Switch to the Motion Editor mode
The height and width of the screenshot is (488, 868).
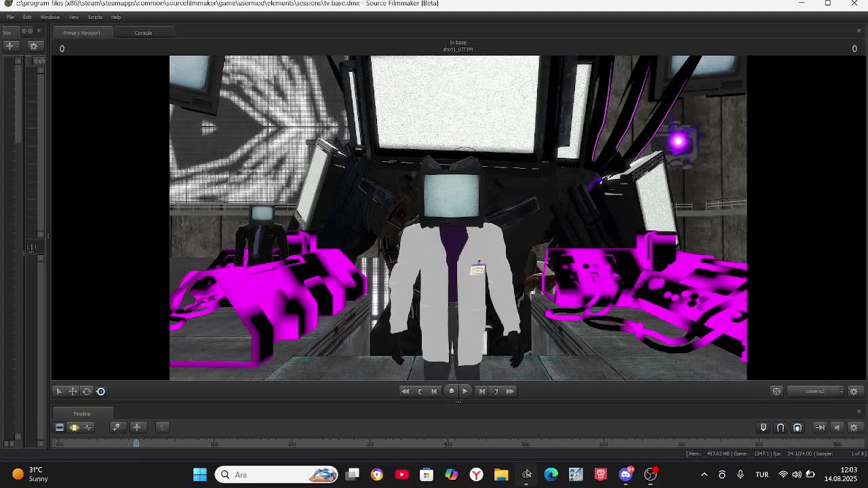point(74,427)
